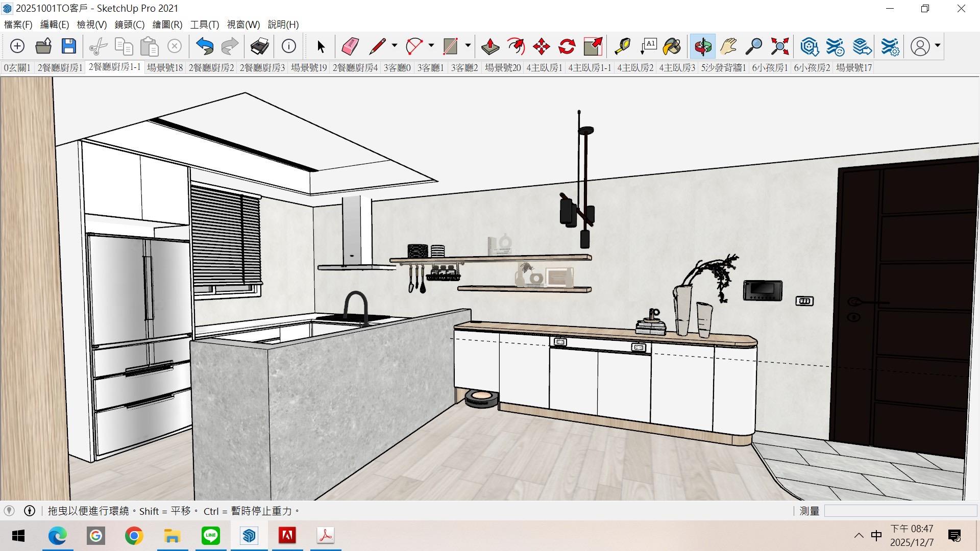Expand the user account dropdown
The image size is (980, 551).
pyautogui.click(x=938, y=46)
